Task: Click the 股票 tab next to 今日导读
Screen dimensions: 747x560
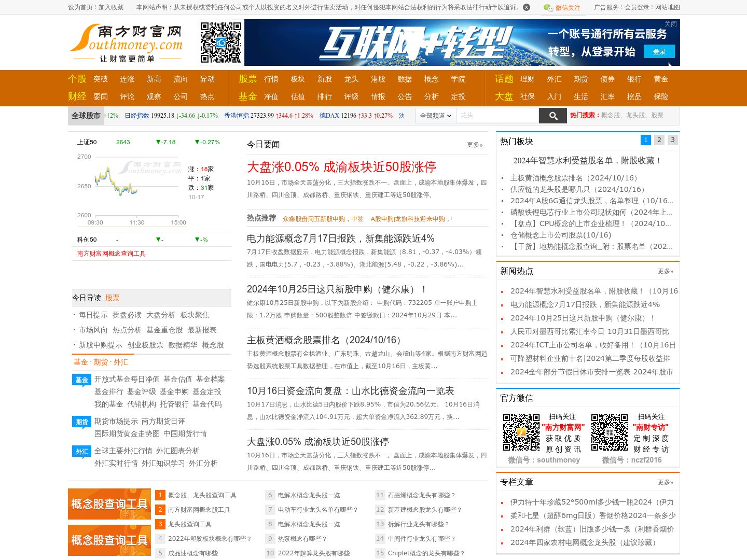Action: click(x=113, y=298)
